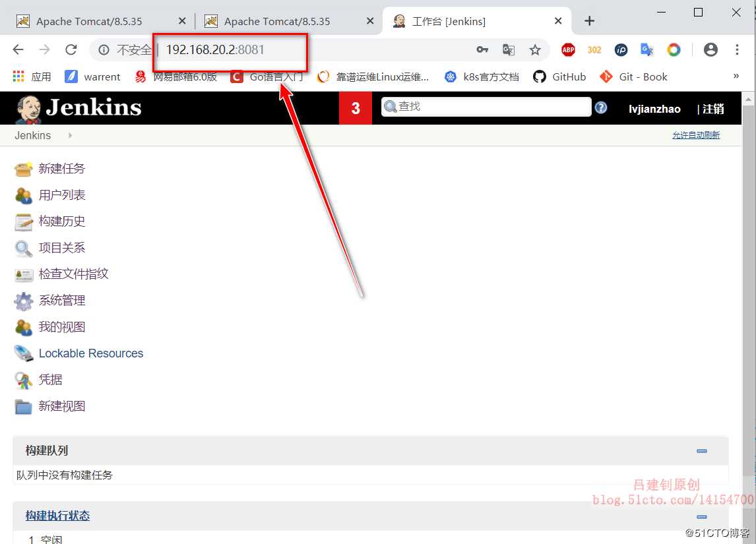756x544 pixels.
Task: Click the Jenkins breadcrumb link
Action: pos(33,135)
